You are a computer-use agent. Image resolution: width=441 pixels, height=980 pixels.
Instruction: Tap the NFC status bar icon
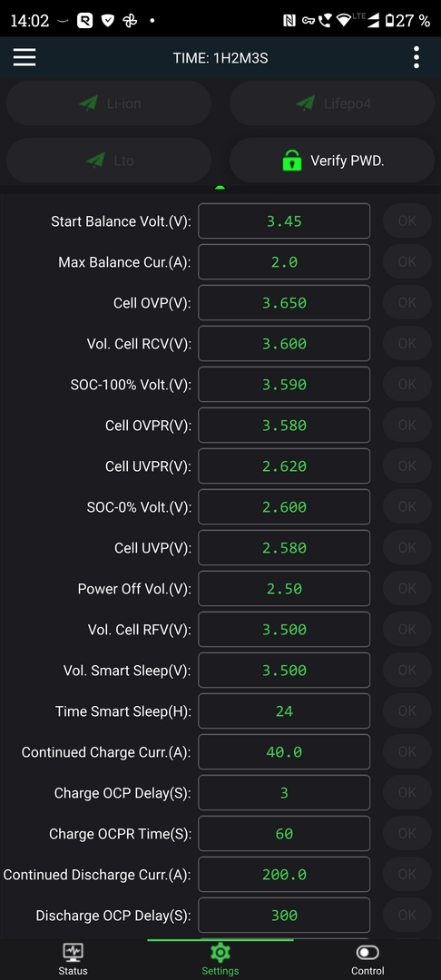click(x=289, y=21)
